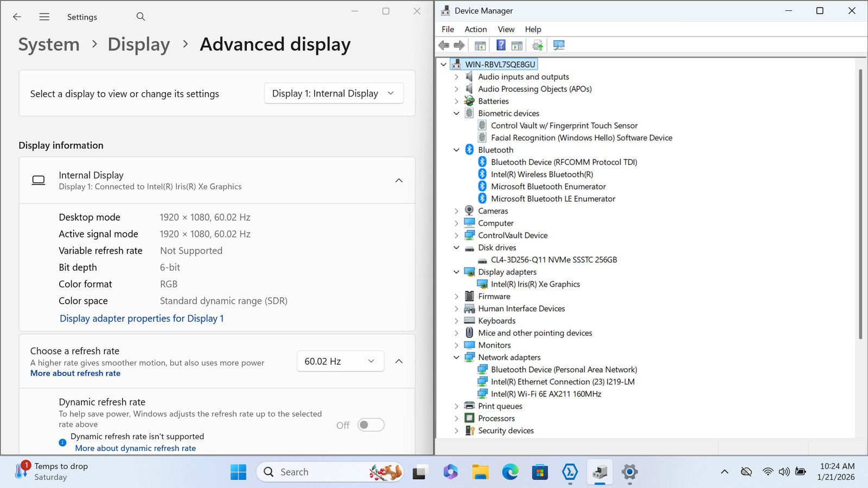Open Microsoft Edge from the taskbar

click(510, 472)
